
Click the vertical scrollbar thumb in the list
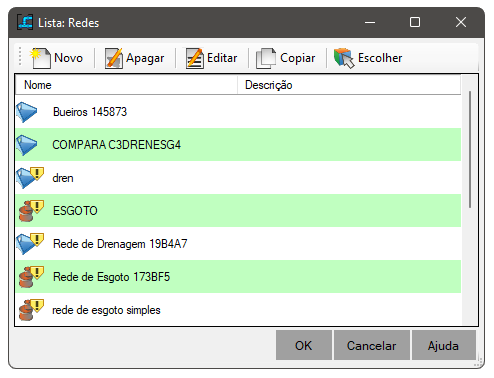click(470, 149)
